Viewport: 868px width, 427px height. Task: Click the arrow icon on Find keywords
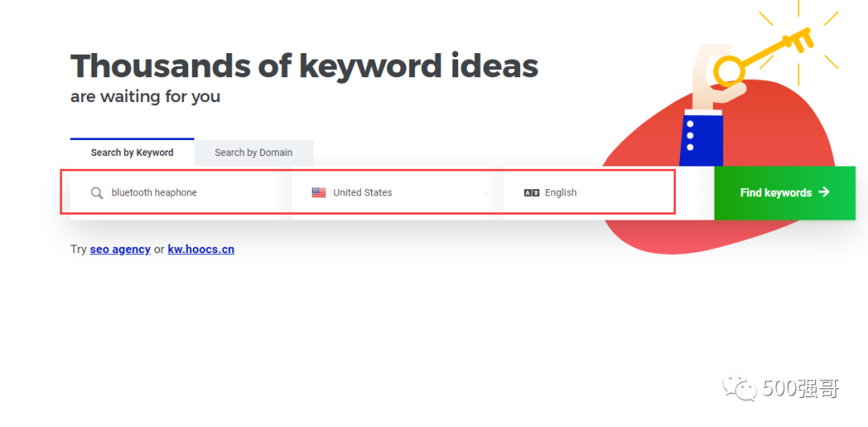tap(823, 192)
